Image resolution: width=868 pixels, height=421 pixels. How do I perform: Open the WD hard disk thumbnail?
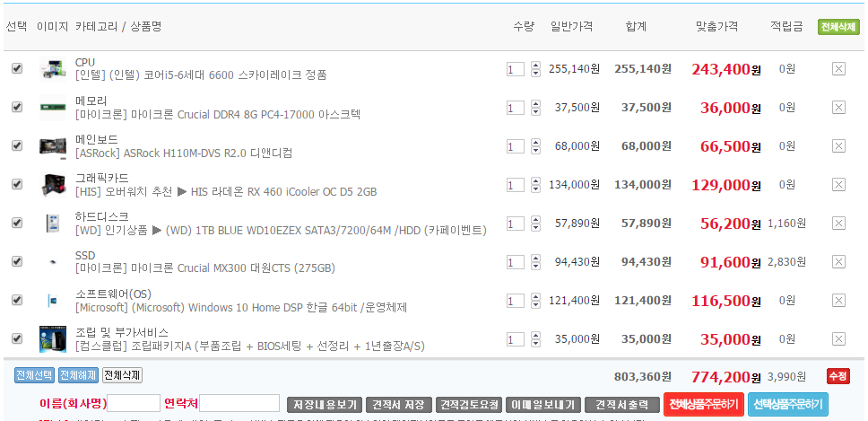coord(53,224)
